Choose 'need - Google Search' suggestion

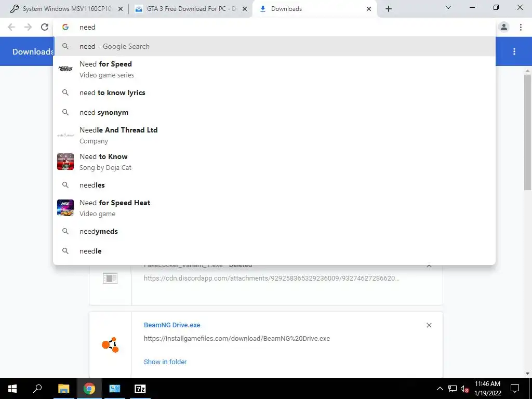[274, 46]
